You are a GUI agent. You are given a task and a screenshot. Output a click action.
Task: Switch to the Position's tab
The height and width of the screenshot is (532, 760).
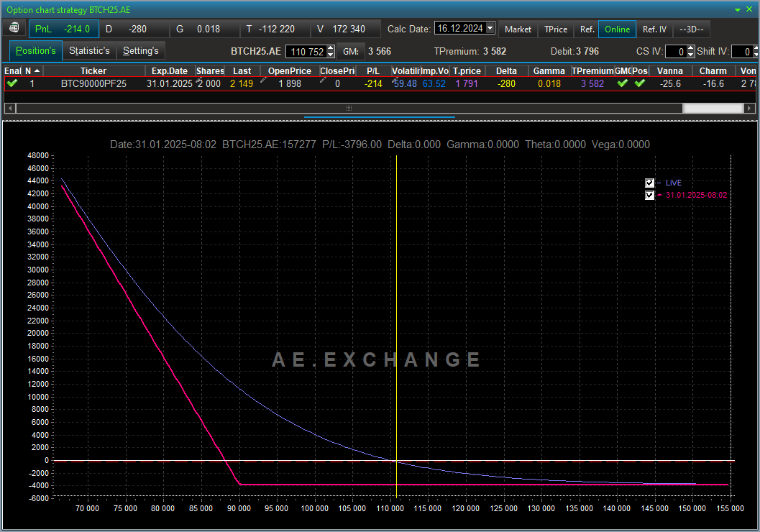(36, 51)
